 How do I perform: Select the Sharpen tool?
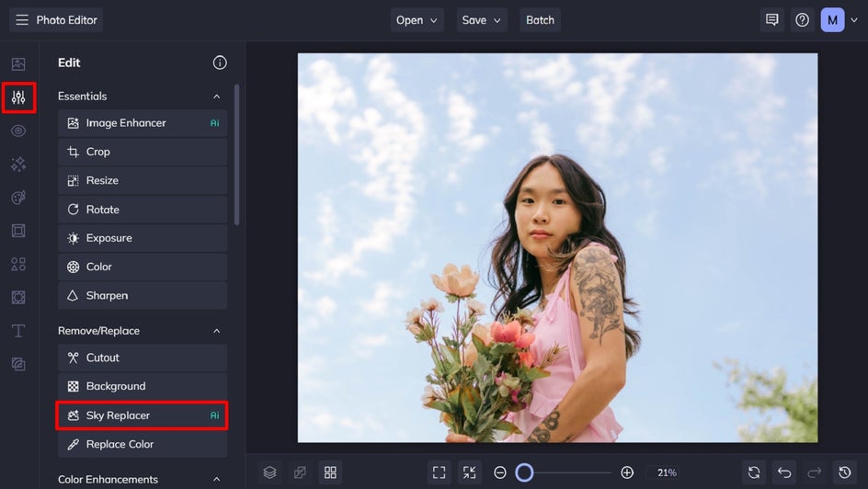[143, 295]
